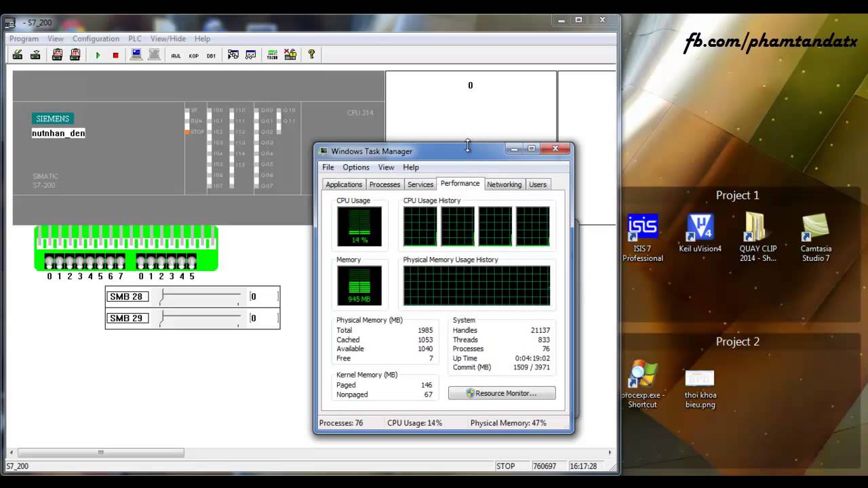Screen dimensions: 868x488
Task: Click the right arrow of horizontal scrollbar
Action: tap(610, 453)
